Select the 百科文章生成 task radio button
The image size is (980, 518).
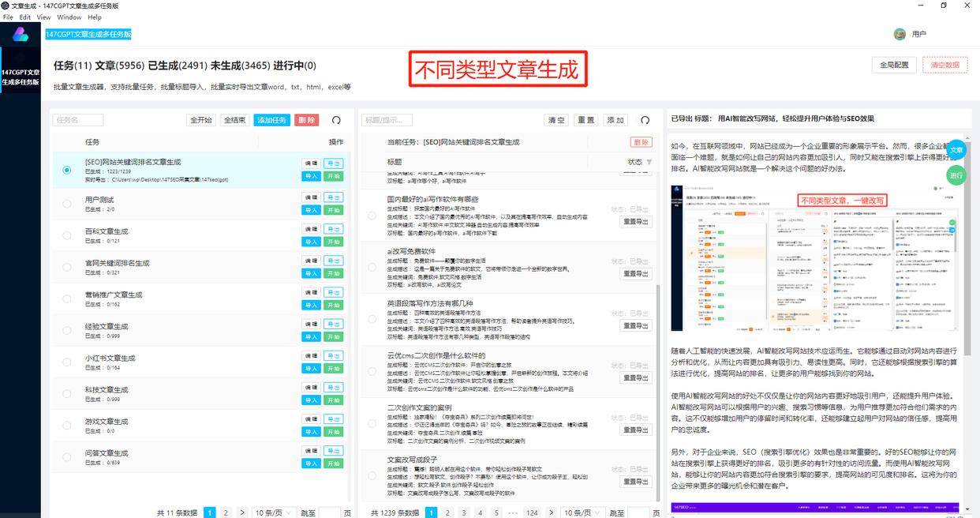67,235
